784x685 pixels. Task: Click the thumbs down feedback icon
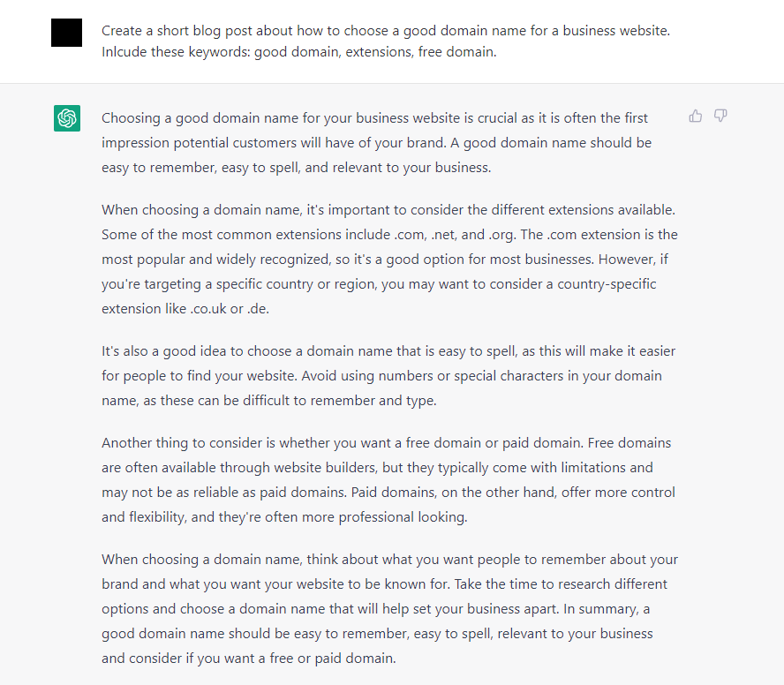720,117
